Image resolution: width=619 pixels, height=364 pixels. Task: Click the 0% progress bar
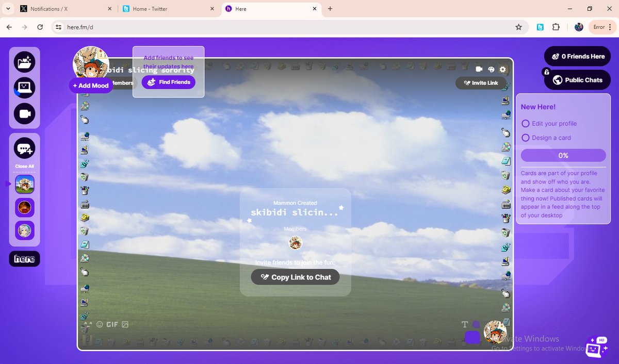click(563, 155)
